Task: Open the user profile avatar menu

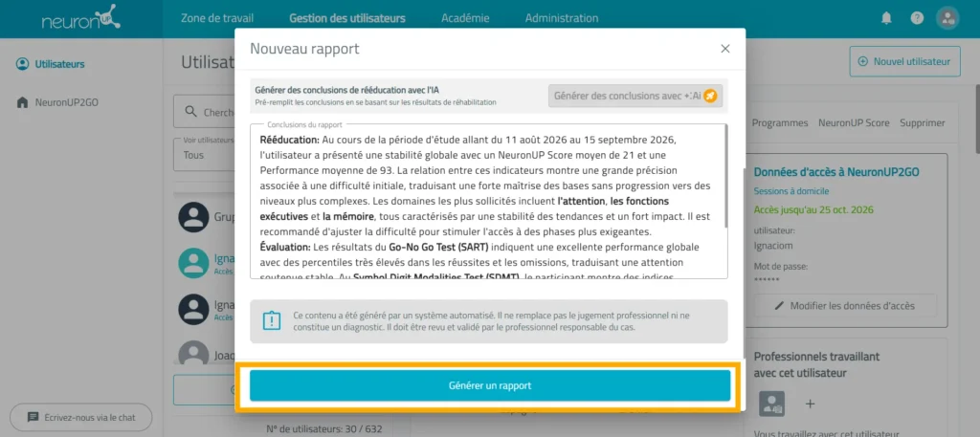Action: (x=947, y=18)
